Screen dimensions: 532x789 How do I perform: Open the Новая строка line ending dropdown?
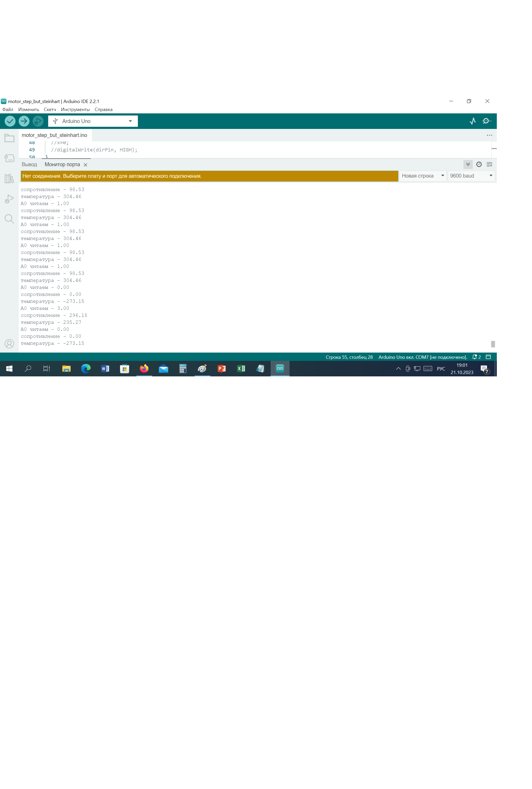[x=423, y=176]
